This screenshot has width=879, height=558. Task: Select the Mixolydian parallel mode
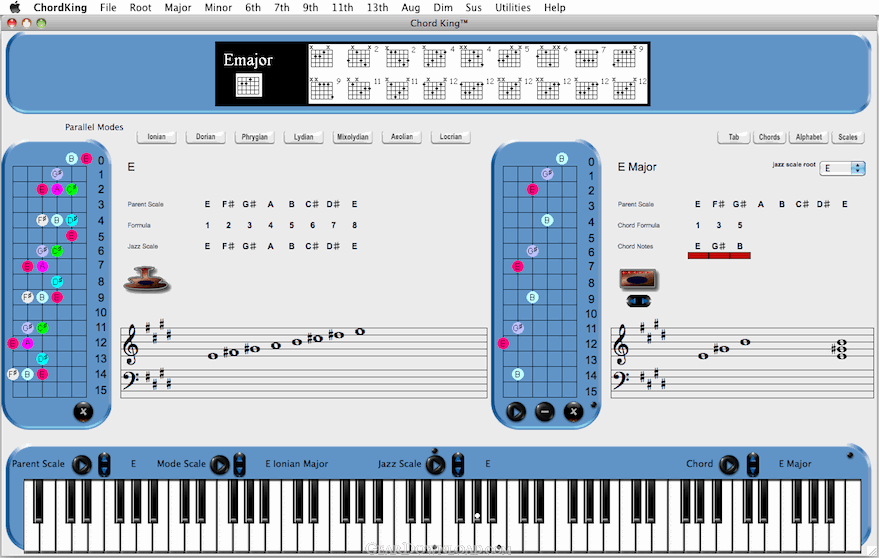click(353, 137)
